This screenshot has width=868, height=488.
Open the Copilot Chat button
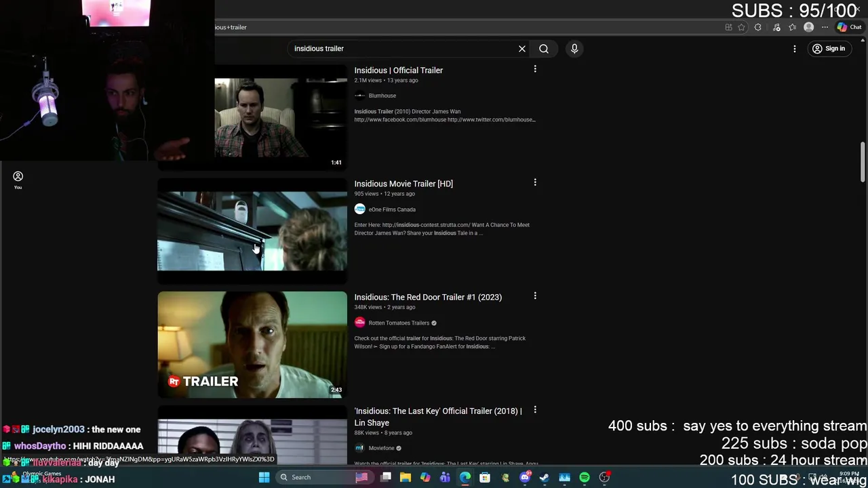click(x=849, y=27)
